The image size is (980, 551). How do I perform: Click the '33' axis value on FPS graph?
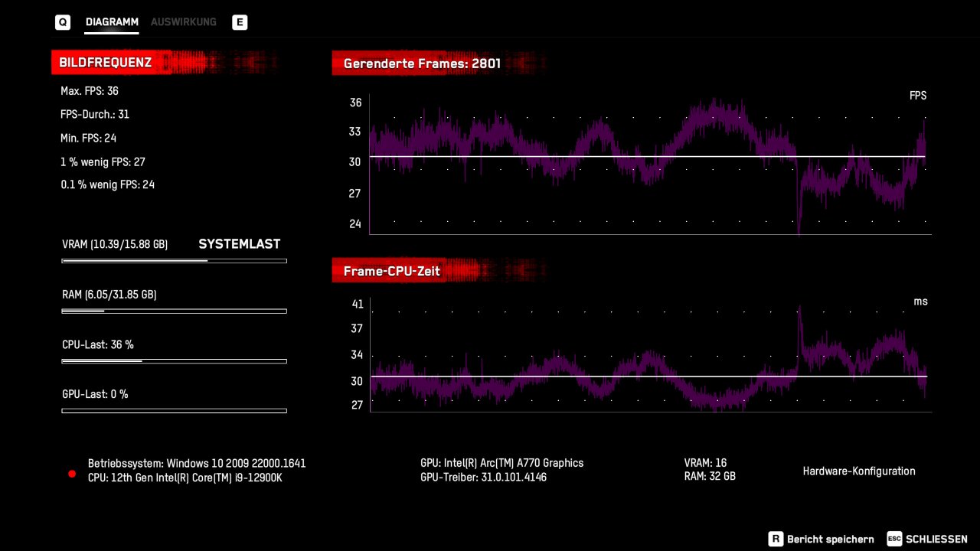click(355, 132)
